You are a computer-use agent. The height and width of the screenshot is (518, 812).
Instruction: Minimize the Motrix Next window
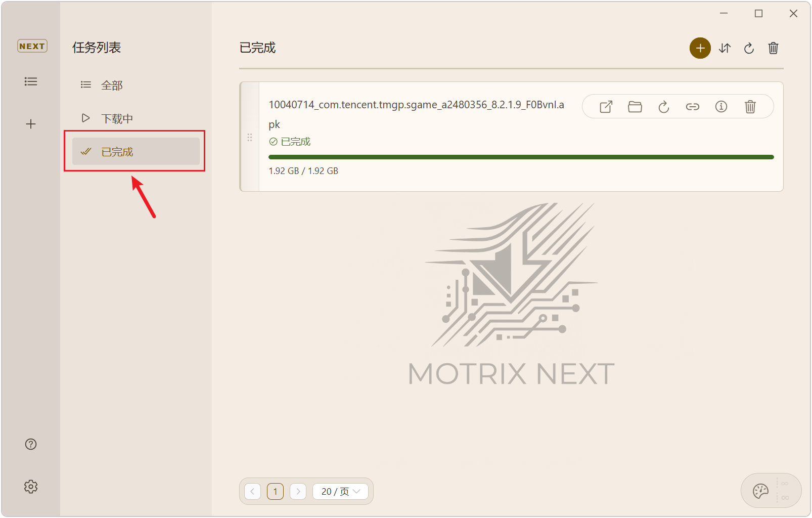pyautogui.click(x=724, y=14)
